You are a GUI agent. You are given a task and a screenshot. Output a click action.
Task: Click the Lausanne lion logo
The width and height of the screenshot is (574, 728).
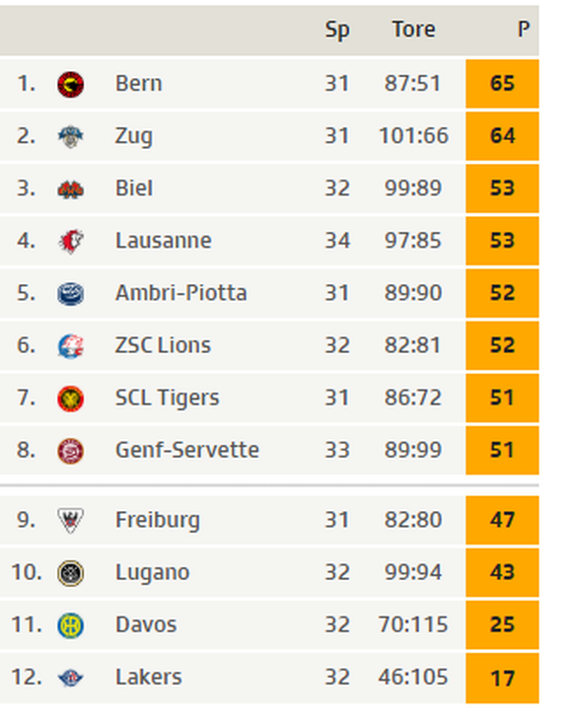[71, 242]
